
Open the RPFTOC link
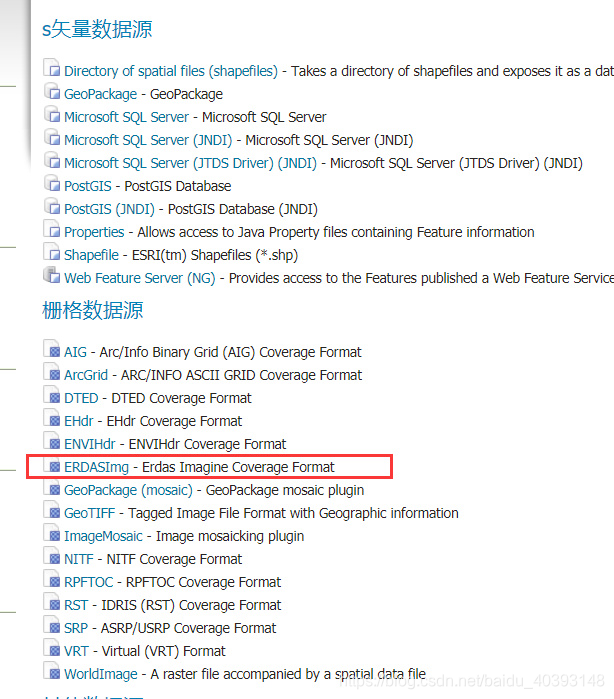click(89, 583)
